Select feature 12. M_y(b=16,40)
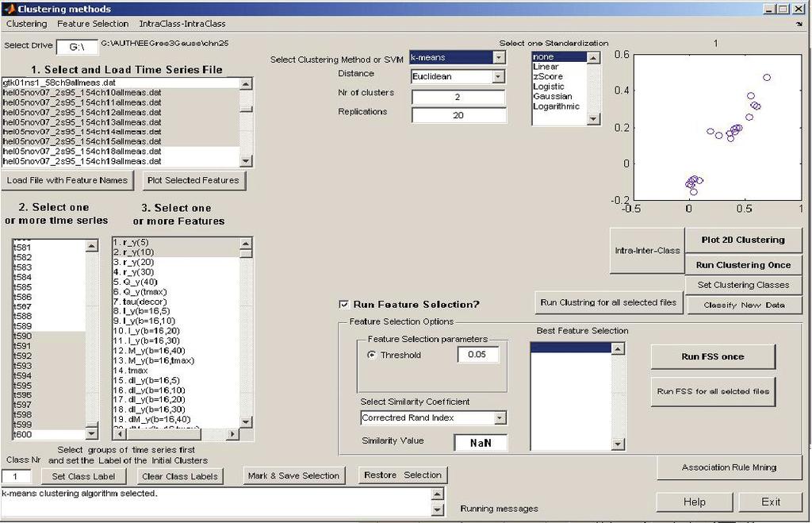Screen dimensions: 812x523 176,351
